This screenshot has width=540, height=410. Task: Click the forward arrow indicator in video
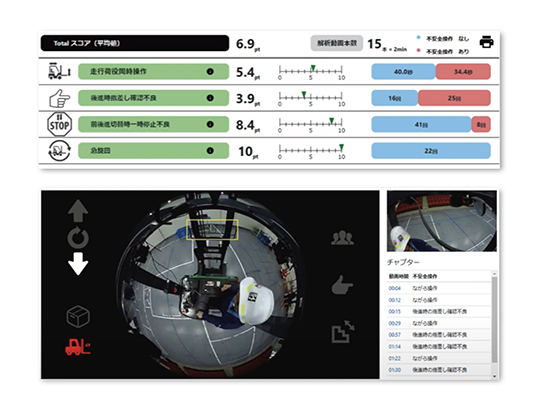click(78, 210)
